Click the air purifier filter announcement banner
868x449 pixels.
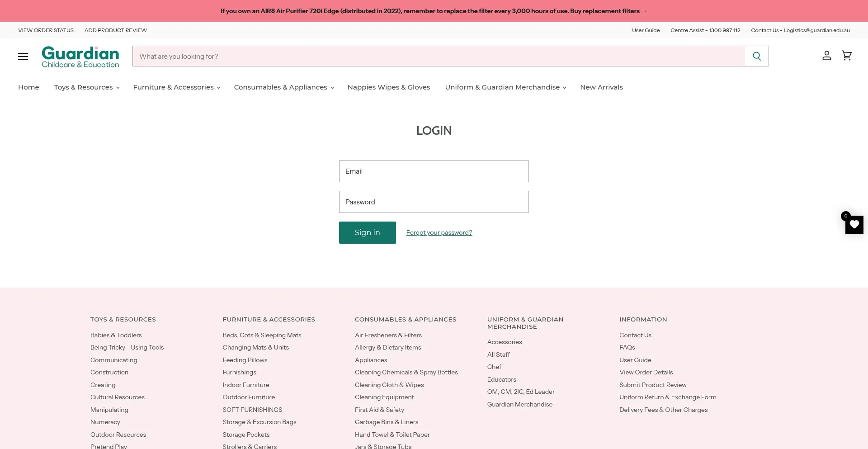[x=434, y=11]
